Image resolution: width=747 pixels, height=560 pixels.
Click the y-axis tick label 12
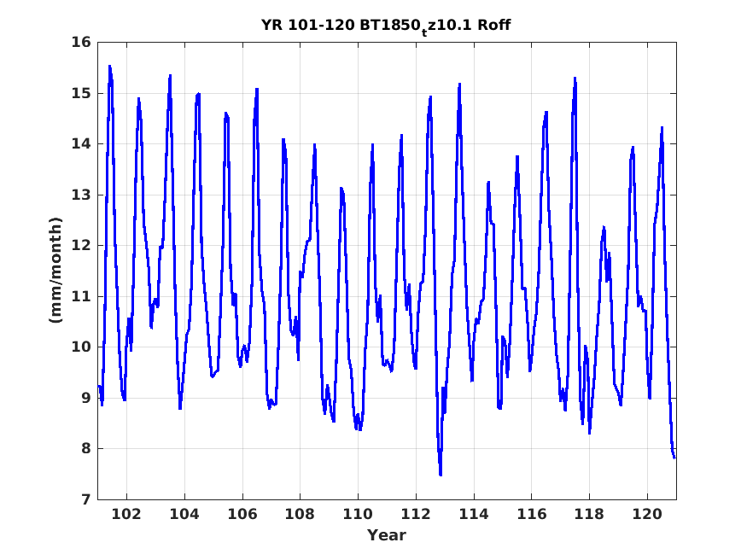click(x=81, y=246)
